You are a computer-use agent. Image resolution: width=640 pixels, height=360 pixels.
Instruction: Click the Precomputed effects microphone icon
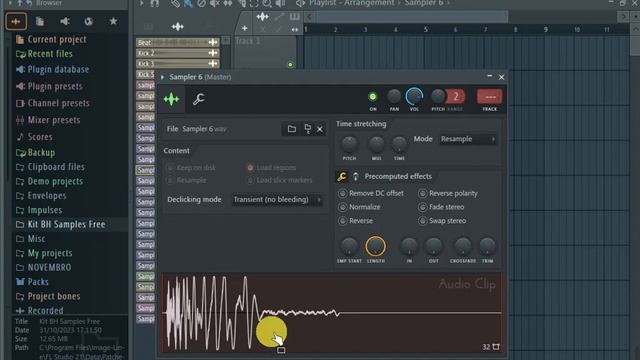coord(356,176)
